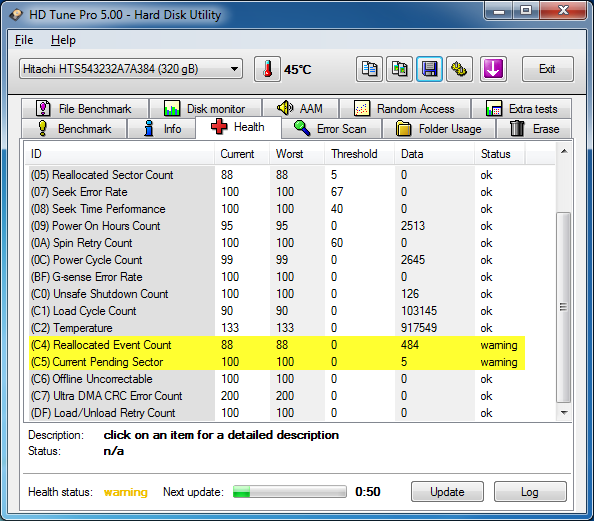Switch to the Erase tab
Screen dimensions: 594x521
[x=534, y=128]
